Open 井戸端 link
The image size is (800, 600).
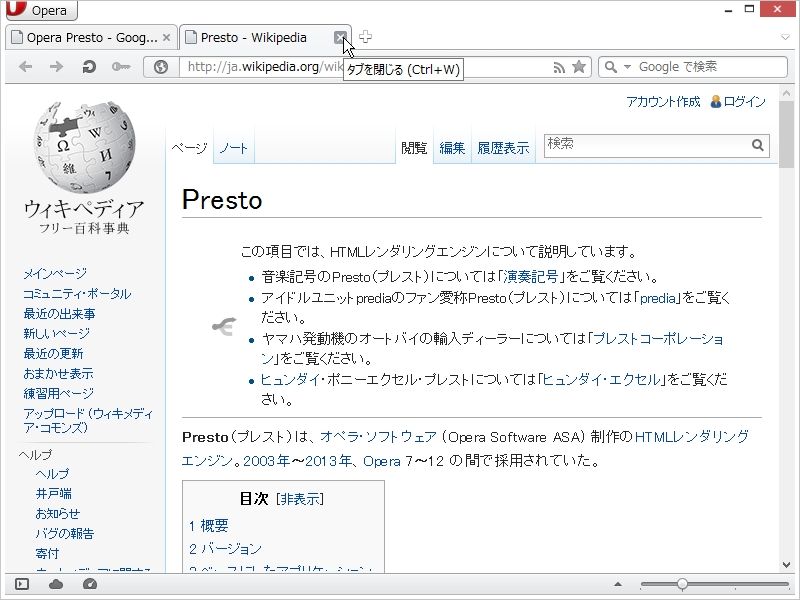(54, 494)
